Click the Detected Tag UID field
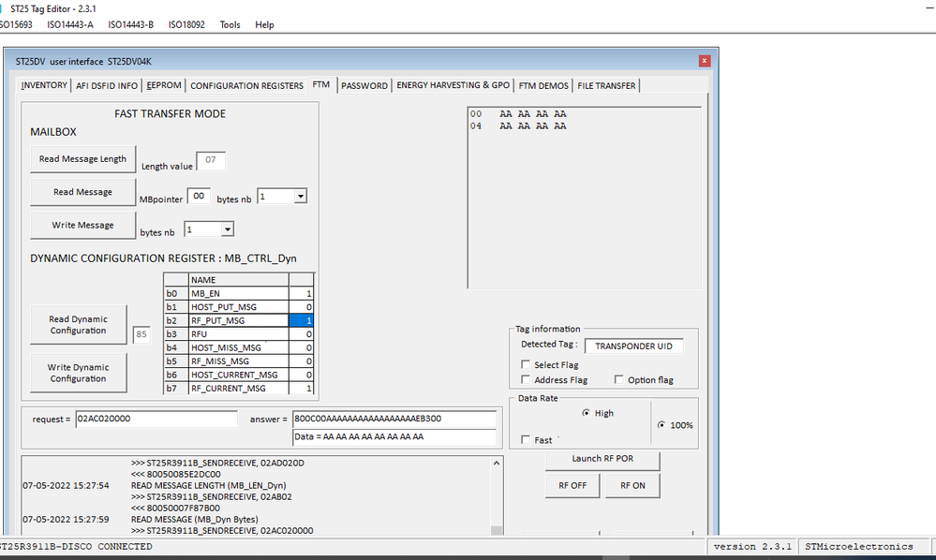 click(x=634, y=346)
